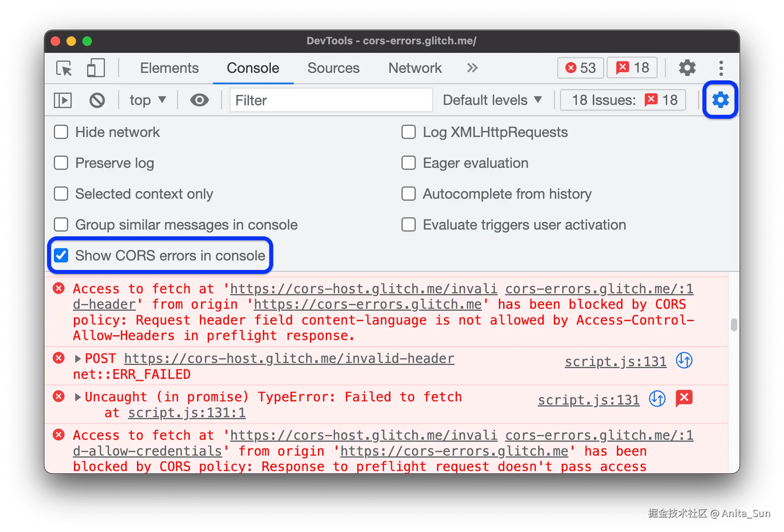This screenshot has height=532, width=784.
Task: Expand the POST invalid-header error entry
Action: pos(78,359)
